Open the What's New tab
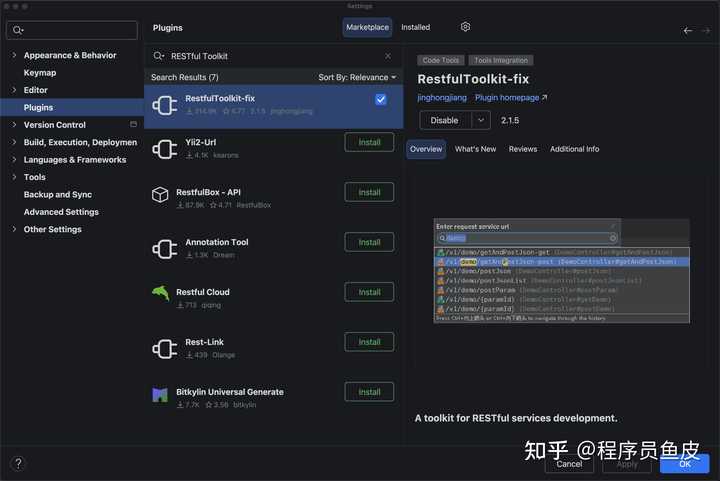 pyautogui.click(x=475, y=149)
